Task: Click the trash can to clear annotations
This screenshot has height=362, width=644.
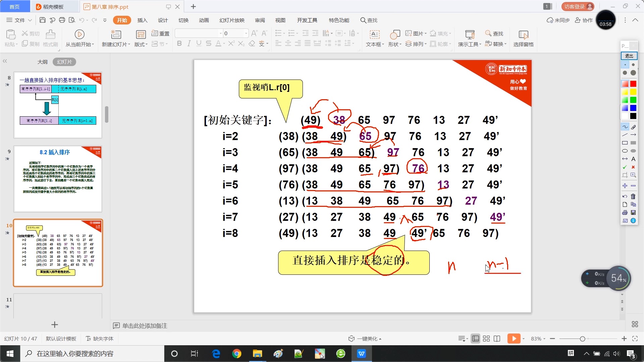Action: click(x=633, y=196)
